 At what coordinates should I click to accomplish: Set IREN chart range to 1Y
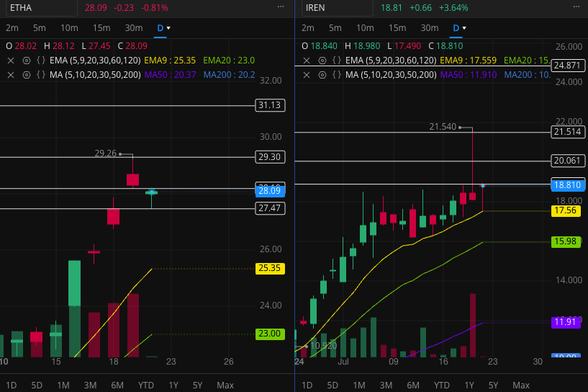pos(469,386)
